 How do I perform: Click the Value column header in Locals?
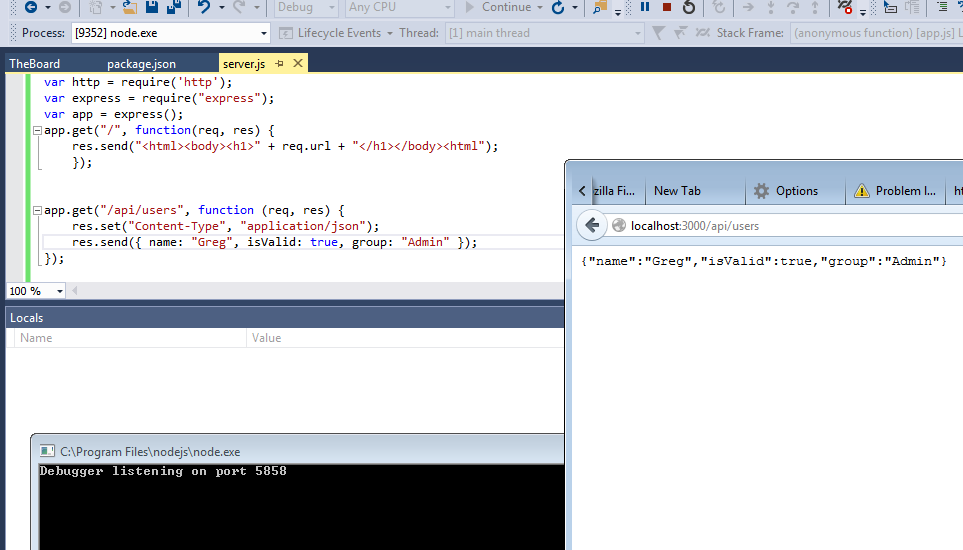tap(405, 338)
